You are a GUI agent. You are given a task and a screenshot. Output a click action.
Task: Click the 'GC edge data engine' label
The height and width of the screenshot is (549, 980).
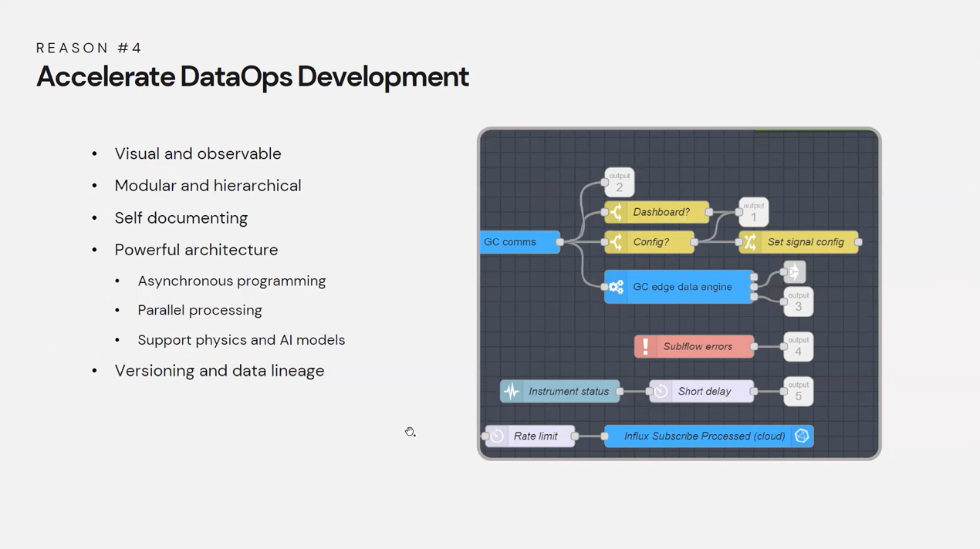pyautogui.click(x=682, y=287)
